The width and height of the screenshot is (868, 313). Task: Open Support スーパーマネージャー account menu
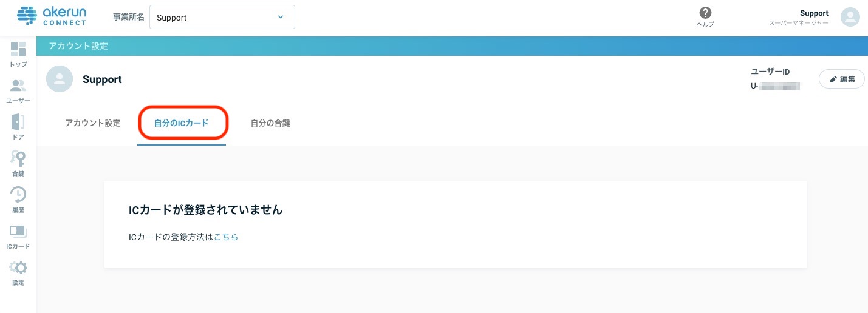coord(799,18)
